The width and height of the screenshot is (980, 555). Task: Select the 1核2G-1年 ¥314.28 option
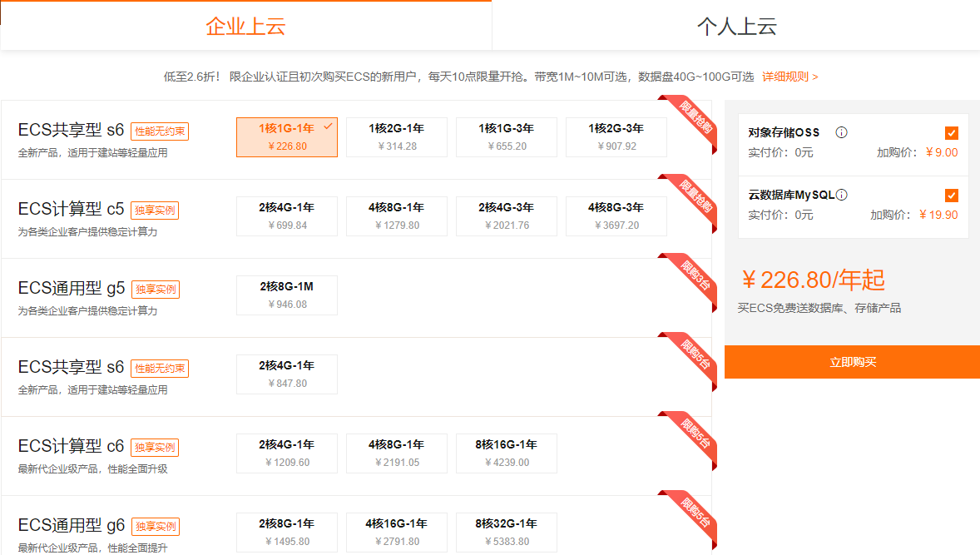(397, 136)
